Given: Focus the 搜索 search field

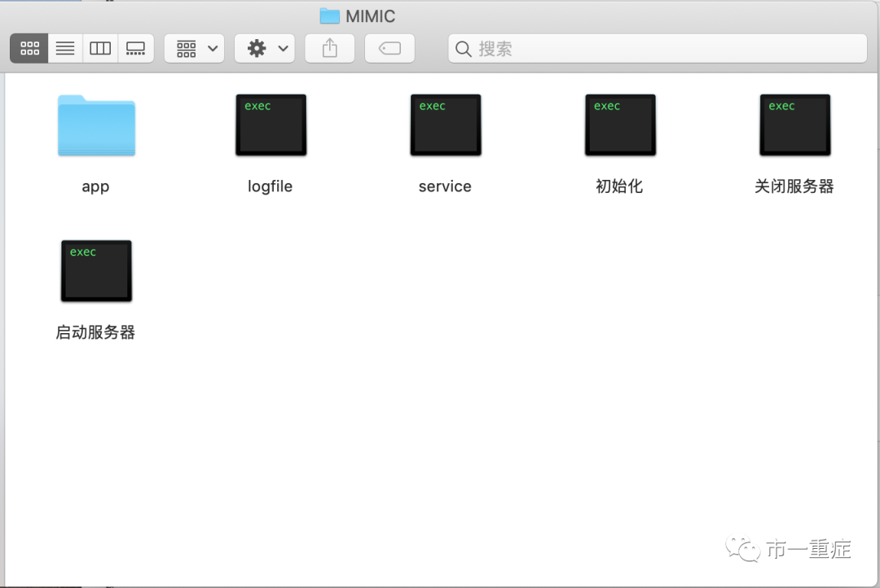Looking at the screenshot, I should 658,48.
